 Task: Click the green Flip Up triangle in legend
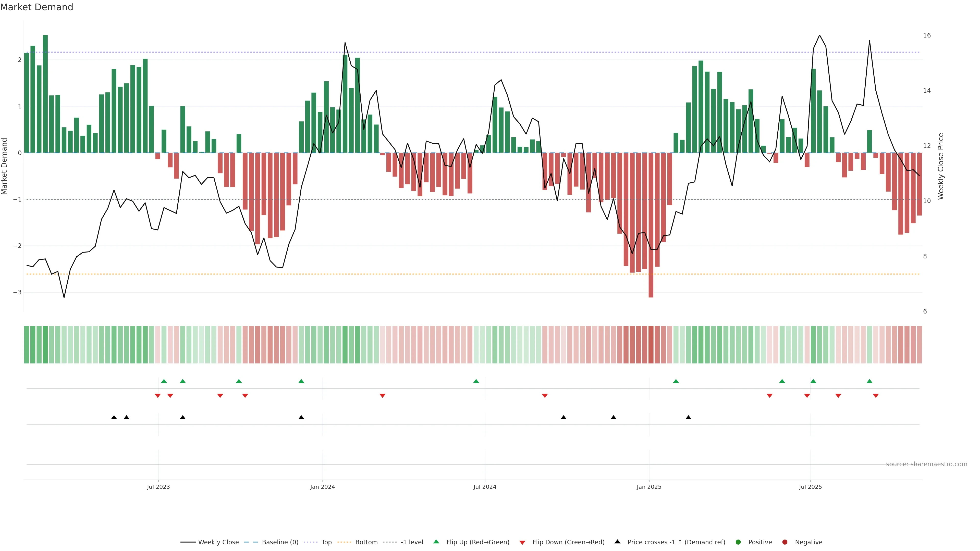tap(436, 542)
